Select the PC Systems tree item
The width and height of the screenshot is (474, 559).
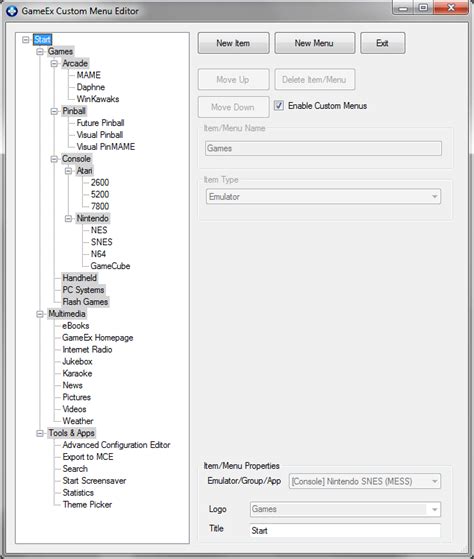click(x=83, y=290)
